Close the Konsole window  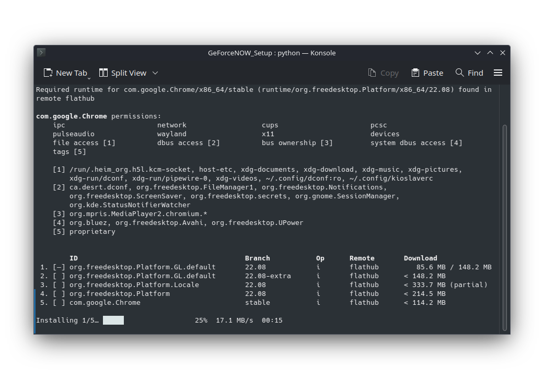click(502, 53)
